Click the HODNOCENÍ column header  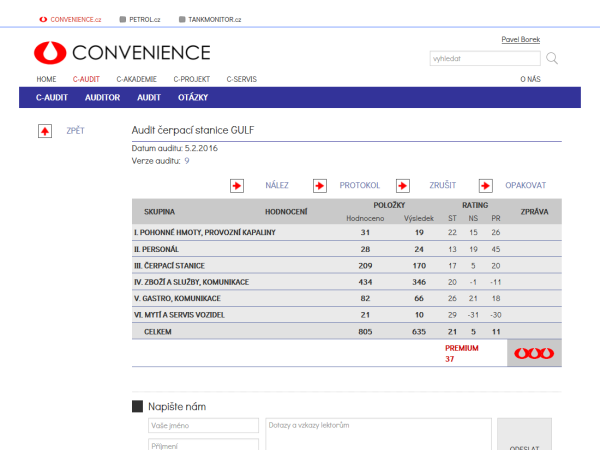[286, 212]
